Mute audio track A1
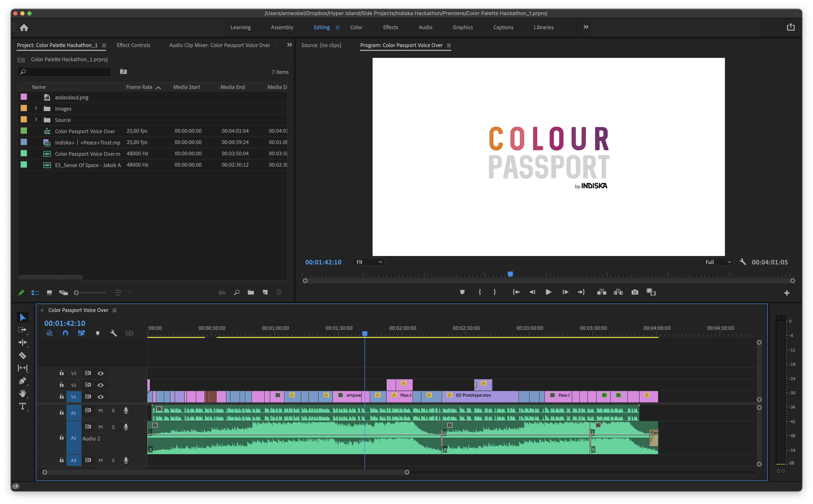Image resolution: width=813 pixels, height=504 pixels. (x=100, y=410)
